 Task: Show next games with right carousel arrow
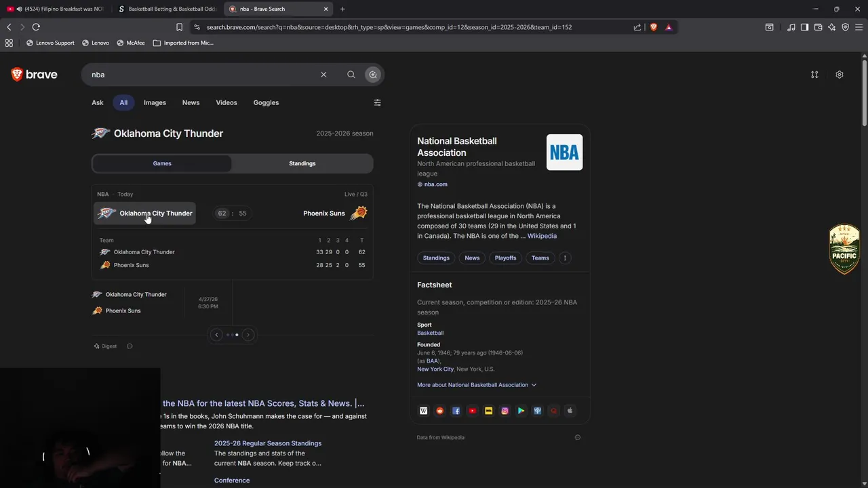[248, 335]
